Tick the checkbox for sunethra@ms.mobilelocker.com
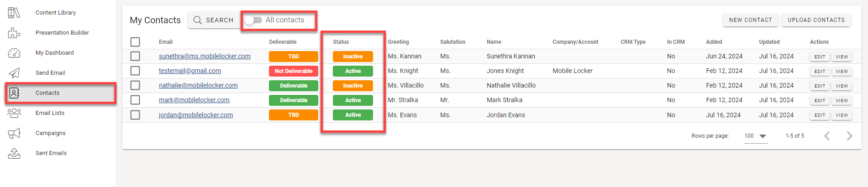This screenshot has width=868, height=187. 135,56
